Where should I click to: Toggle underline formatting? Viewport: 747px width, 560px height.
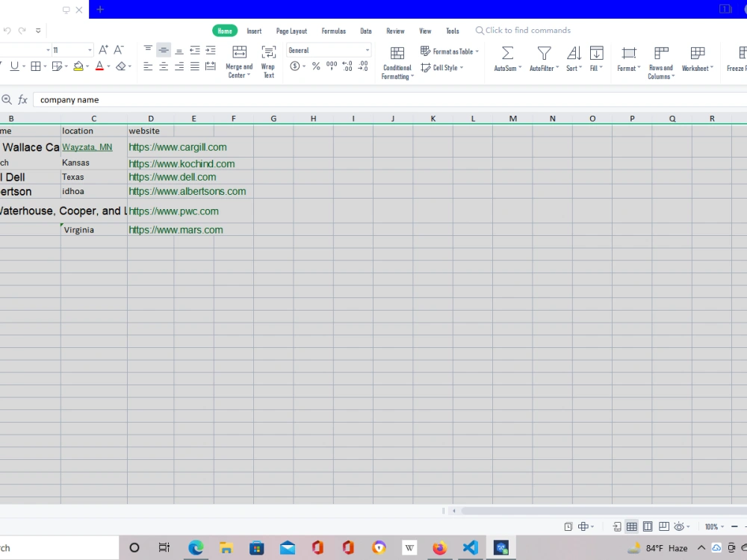pos(13,66)
